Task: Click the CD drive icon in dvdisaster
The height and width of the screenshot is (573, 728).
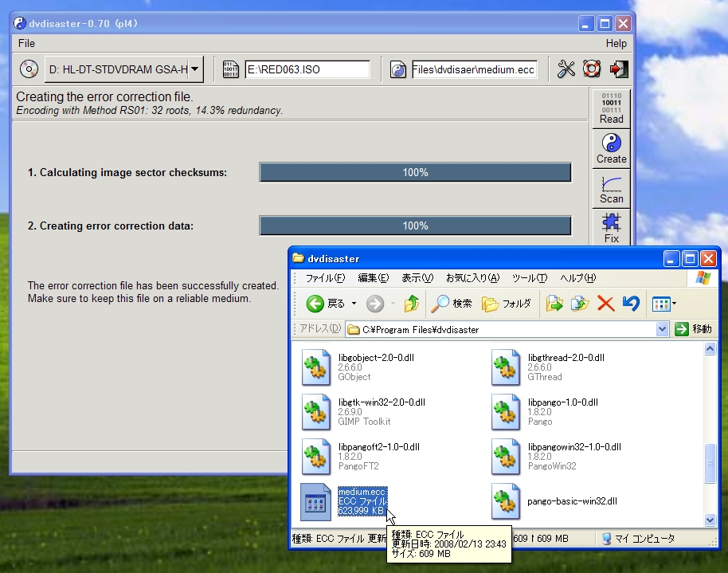Action: point(29,69)
